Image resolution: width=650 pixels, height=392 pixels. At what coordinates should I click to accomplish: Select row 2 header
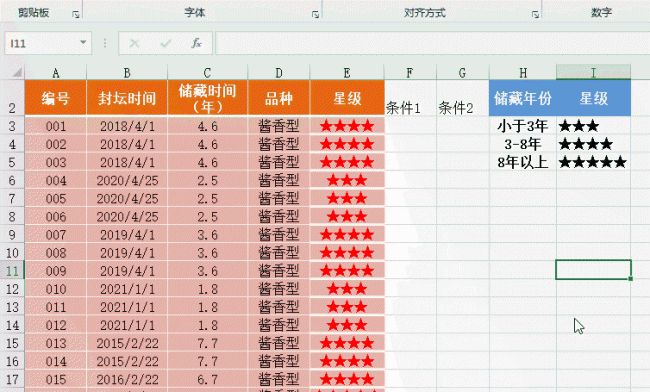tap(12, 98)
